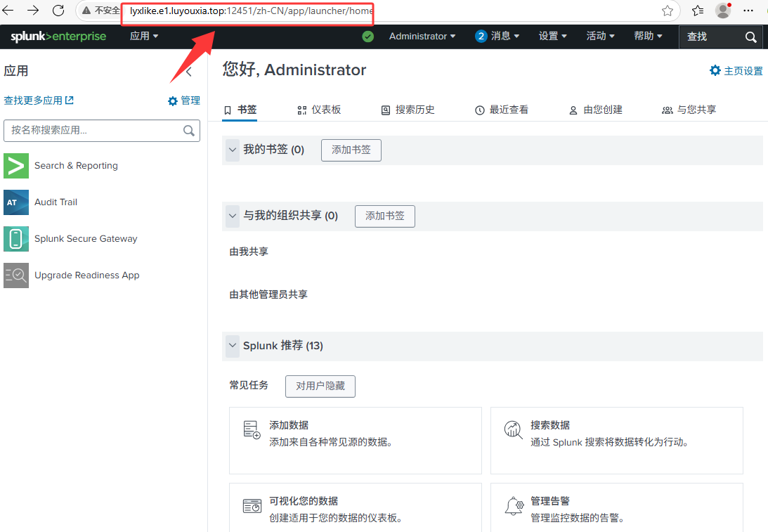Click the 管理 apps link

tap(190, 100)
